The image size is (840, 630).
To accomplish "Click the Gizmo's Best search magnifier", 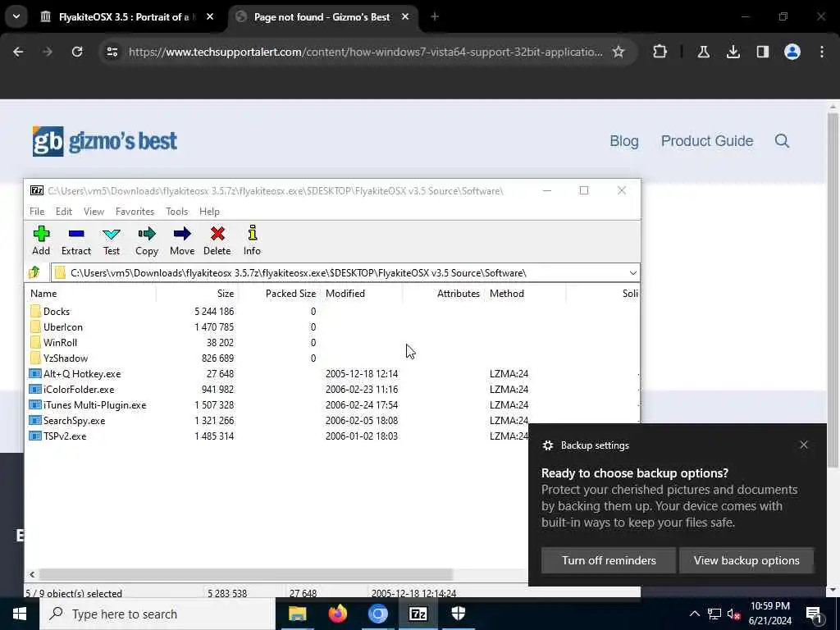I will point(782,141).
